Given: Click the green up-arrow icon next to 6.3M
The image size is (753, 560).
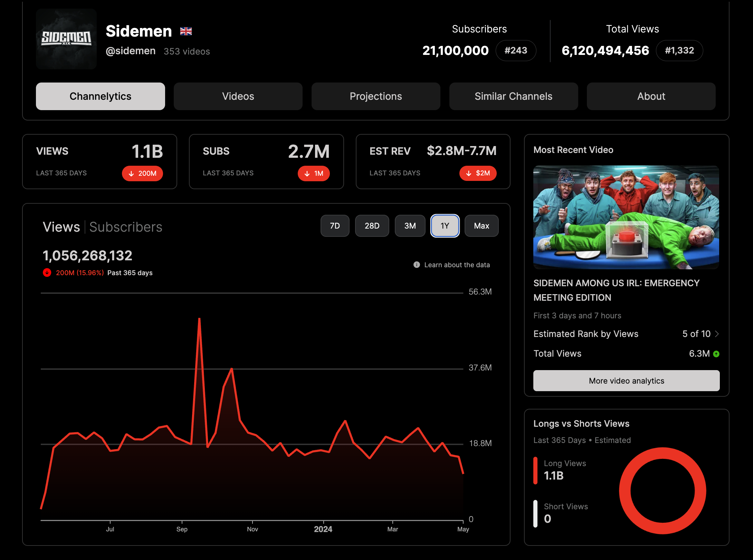Looking at the screenshot, I should [x=716, y=354].
